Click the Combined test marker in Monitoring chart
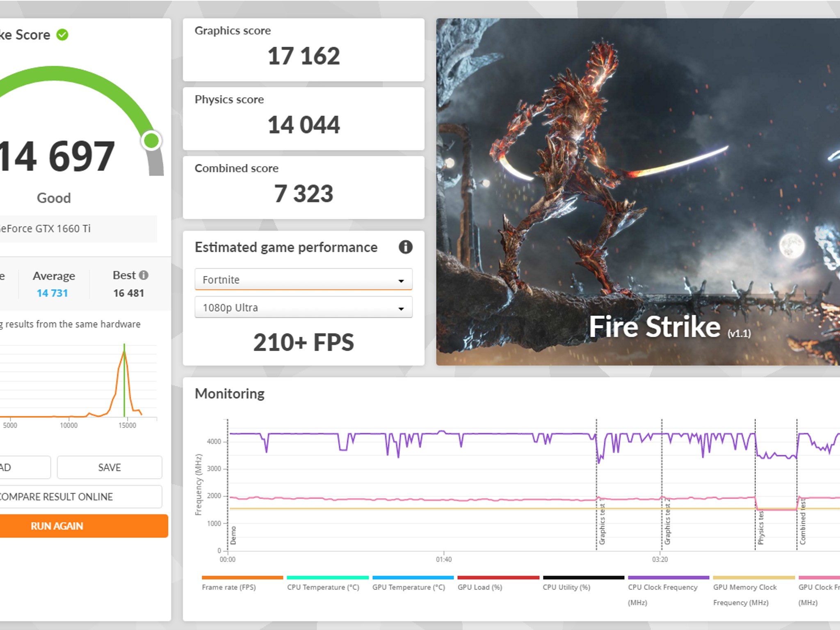 coord(803,522)
